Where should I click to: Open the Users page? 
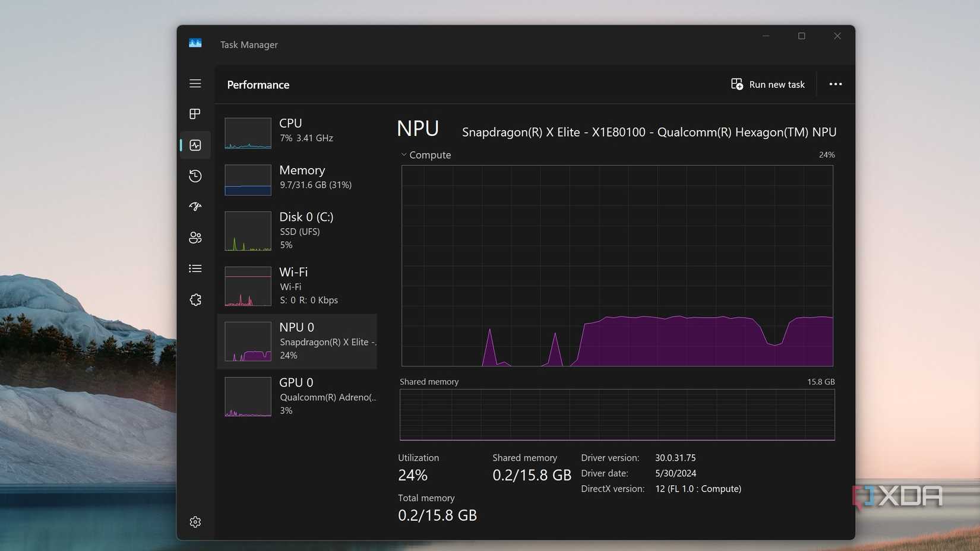tap(195, 237)
